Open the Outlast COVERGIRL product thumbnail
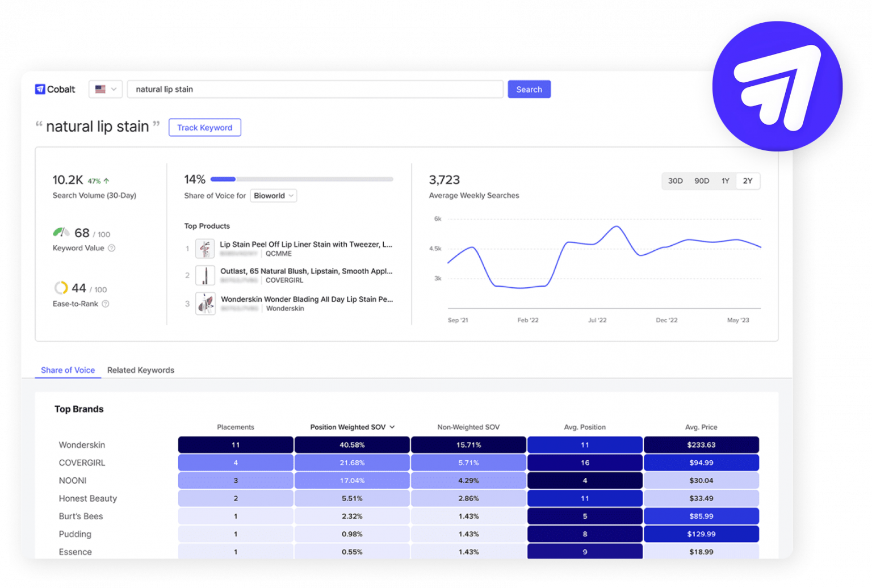Image resolution: width=872 pixels, height=588 pixels. coord(205,276)
